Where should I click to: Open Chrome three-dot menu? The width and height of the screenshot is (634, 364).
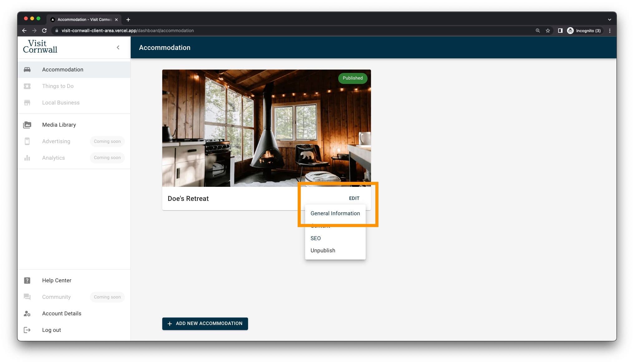tap(610, 31)
